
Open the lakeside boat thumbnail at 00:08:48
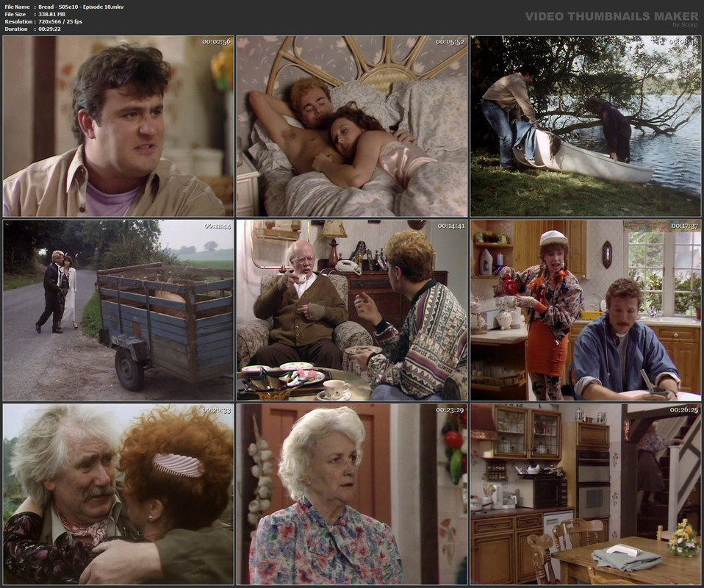[x=586, y=126]
